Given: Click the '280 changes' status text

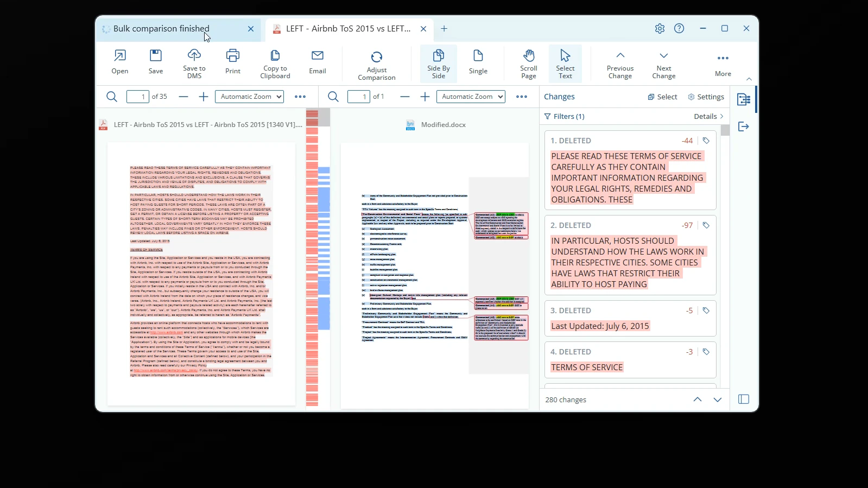Looking at the screenshot, I should point(566,400).
